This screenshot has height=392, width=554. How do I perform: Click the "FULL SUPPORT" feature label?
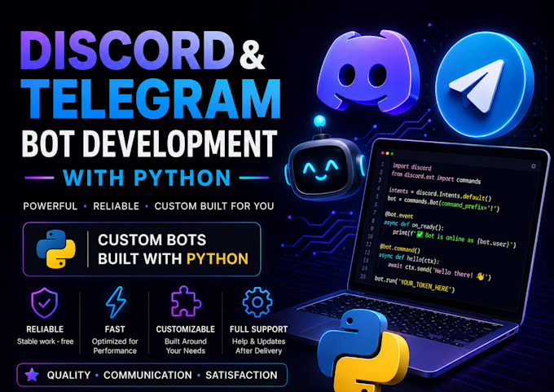point(258,329)
